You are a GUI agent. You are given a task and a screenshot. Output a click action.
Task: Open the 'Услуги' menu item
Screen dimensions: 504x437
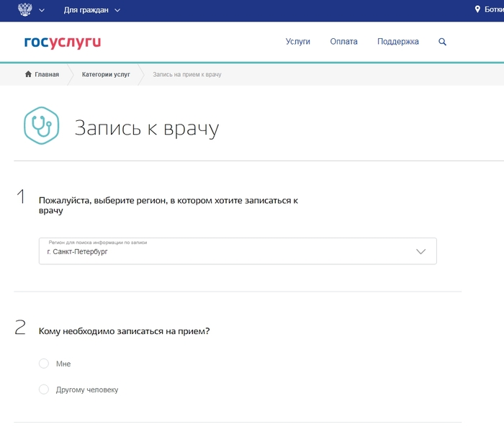pos(297,42)
